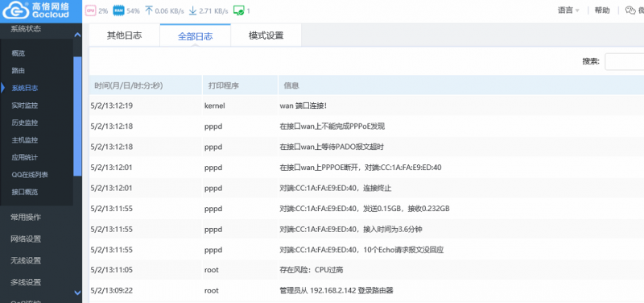This screenshot has width=644, height=303.
Task: Click the 搜索 search input field
Action: click(x=625, y=62)
